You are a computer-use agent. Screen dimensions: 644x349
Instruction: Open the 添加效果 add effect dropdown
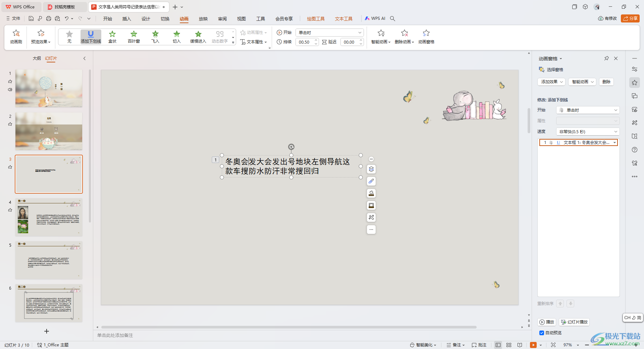(x=551, y=82)
